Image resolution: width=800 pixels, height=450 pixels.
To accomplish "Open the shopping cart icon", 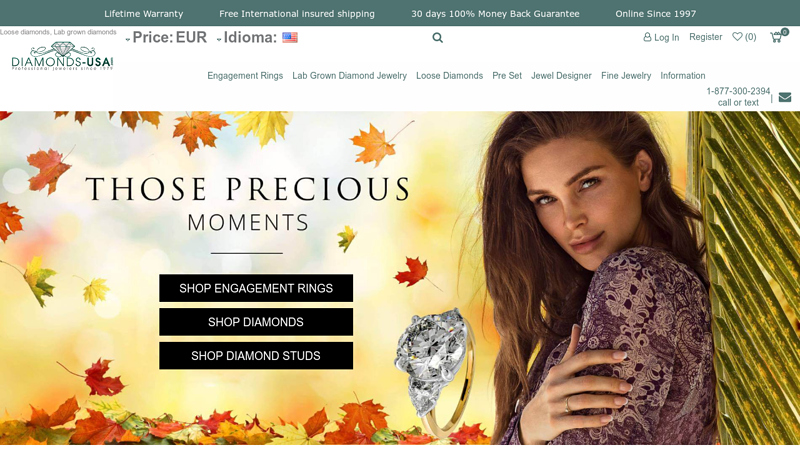I will tap(776, 37).
